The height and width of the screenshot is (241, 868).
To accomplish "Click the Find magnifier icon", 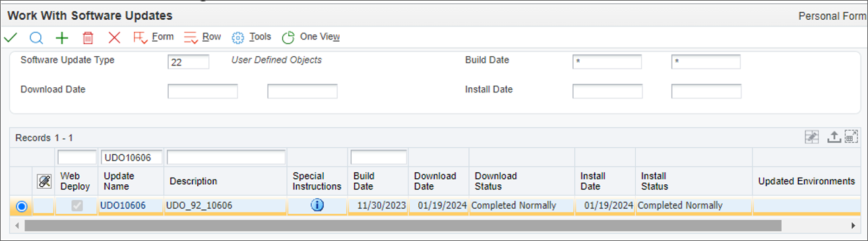I will click(36, 38).
